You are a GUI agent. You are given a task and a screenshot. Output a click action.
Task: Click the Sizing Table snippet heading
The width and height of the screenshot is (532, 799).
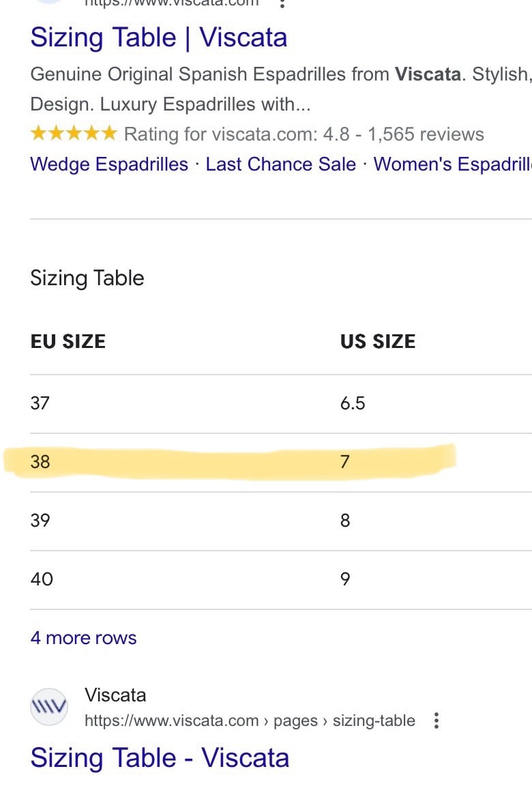tap(87, 278)
